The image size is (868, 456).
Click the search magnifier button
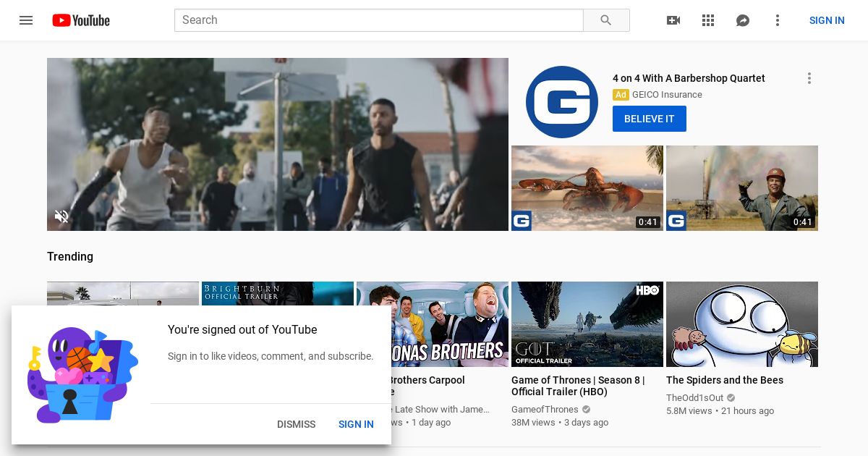(606, 20)
